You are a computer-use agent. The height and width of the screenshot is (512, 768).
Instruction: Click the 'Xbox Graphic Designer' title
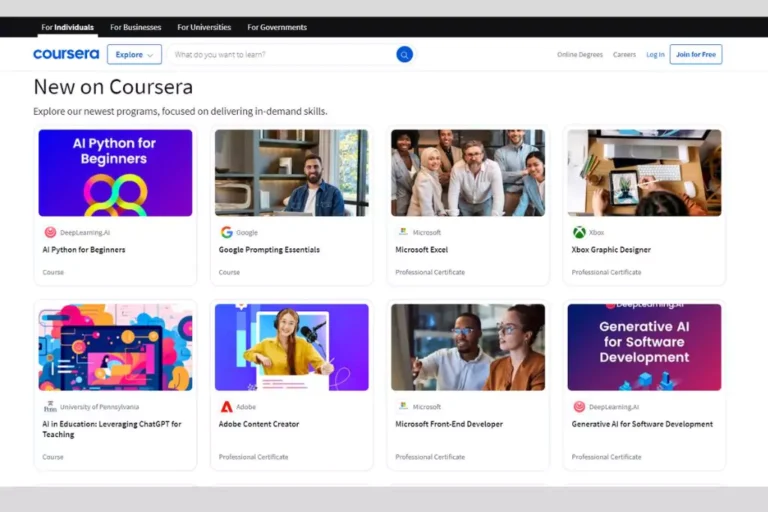pos(611,250)
